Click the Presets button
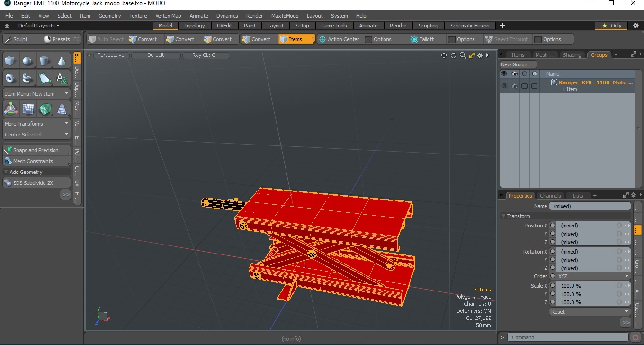Viewport: 644px width, 345px height. coord(62,39)
